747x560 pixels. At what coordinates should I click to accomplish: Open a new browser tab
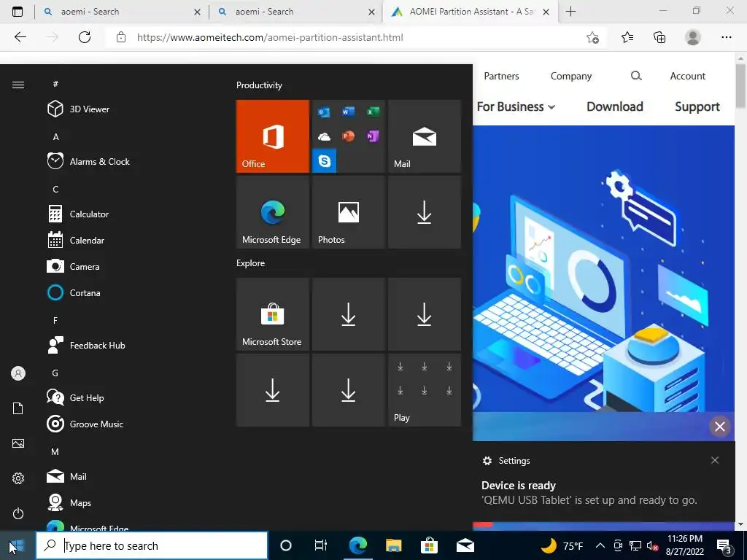coord(570,12)
